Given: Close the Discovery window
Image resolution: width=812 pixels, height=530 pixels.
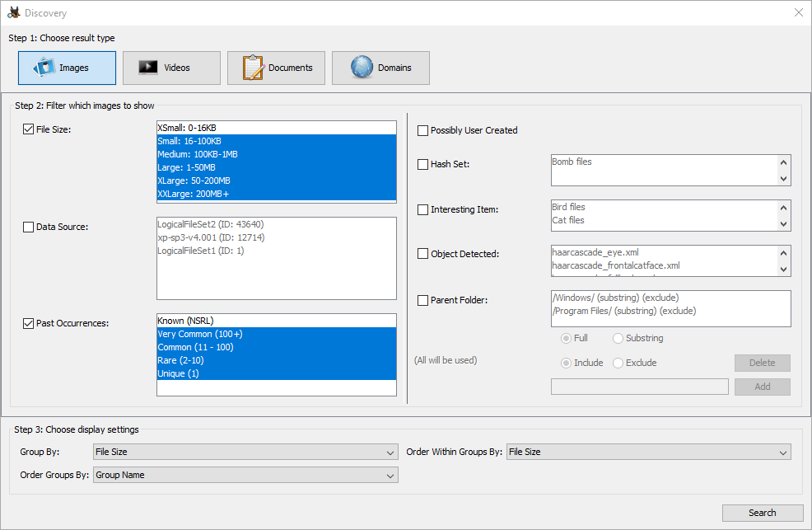Looking at the screenshot, I should pyautogui.click(x=798, y=13).
